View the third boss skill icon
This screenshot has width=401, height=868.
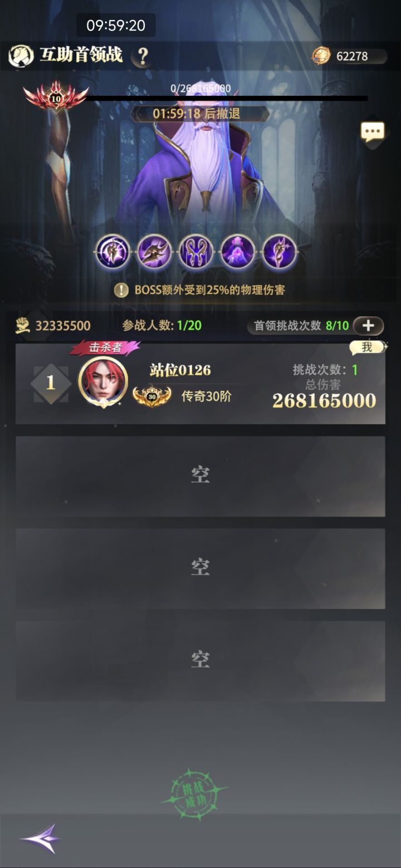tap(196, 252)
